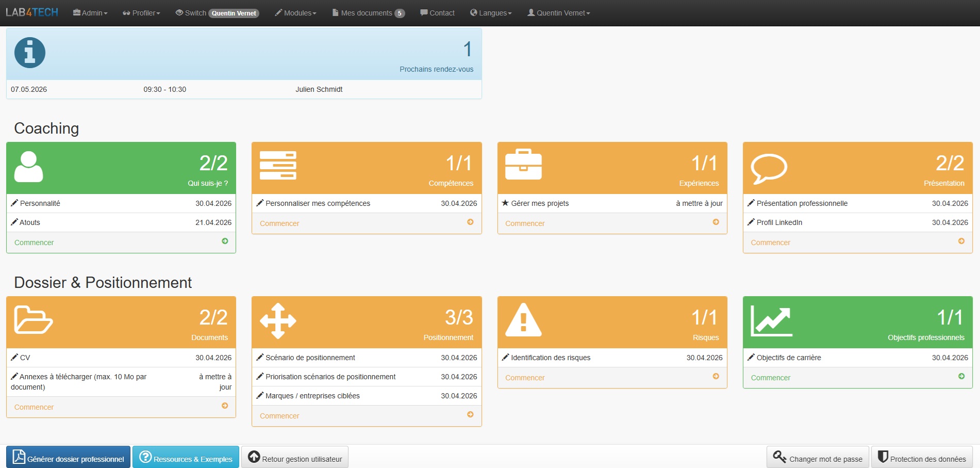Click the 07.05.2026 appointment date

click(29, 89)
